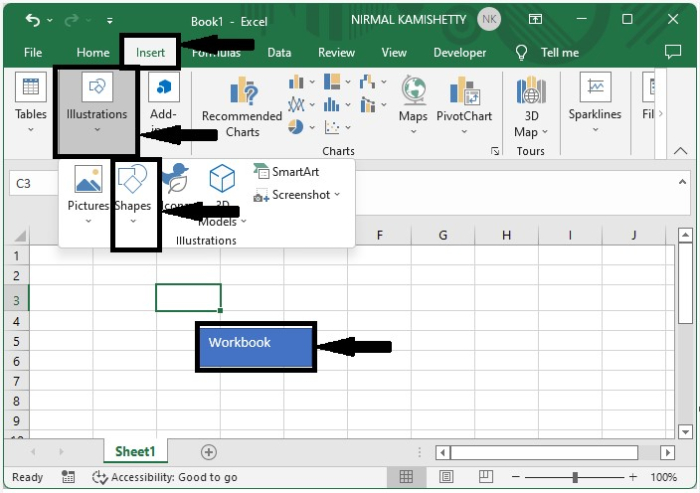Click the zoom out minus button
Screen dimensions: 700x493
coord(516,477)
